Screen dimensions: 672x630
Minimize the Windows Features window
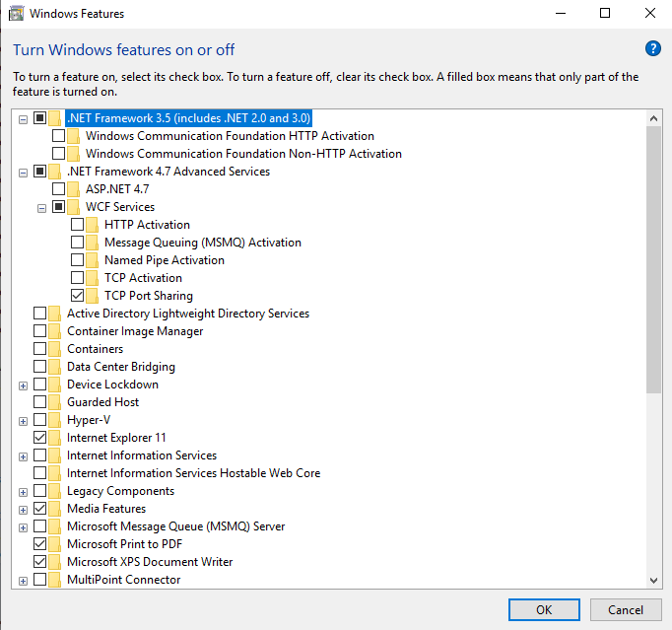point(561,13)
